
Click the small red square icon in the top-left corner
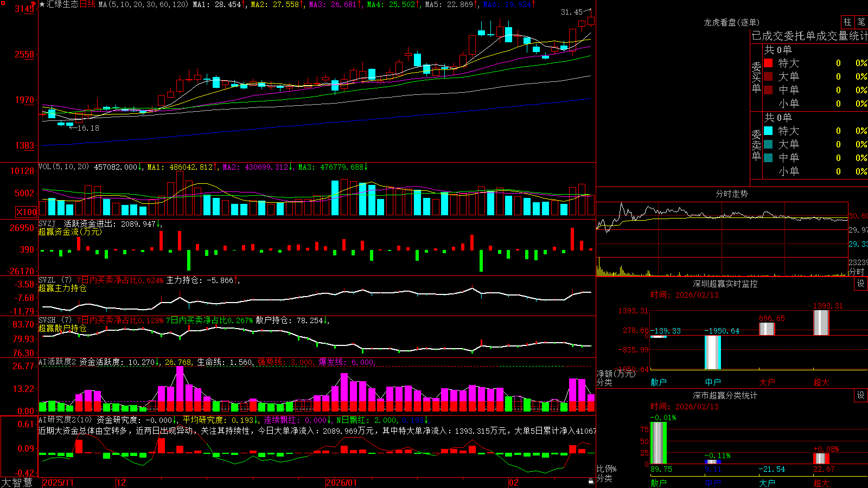(2, 2)
